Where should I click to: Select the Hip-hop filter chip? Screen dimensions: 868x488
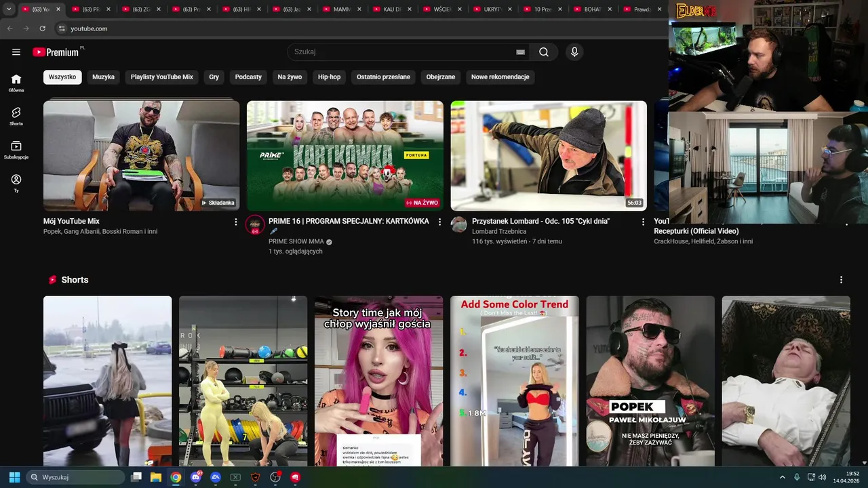330,77
